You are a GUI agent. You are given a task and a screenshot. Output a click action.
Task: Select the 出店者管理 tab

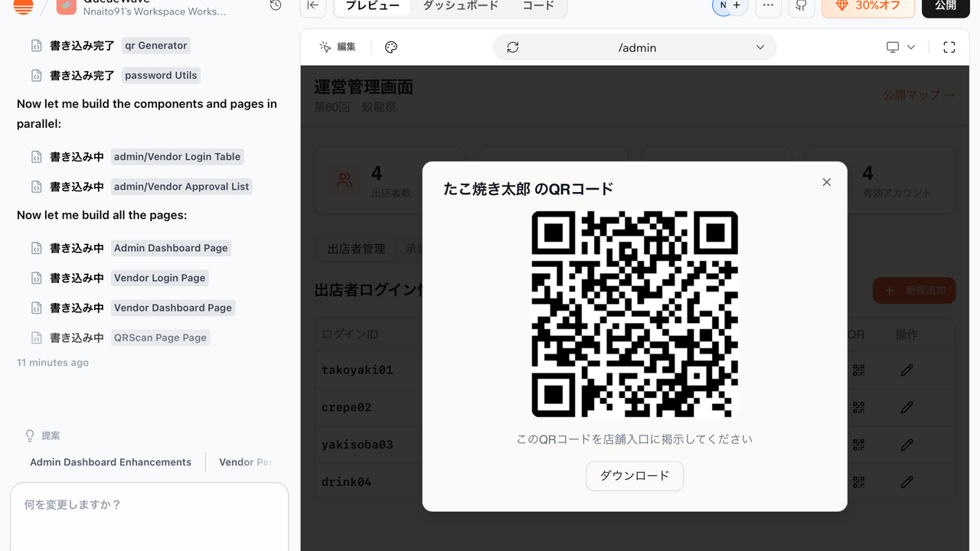pyautogui.click(x=356, y=249)
